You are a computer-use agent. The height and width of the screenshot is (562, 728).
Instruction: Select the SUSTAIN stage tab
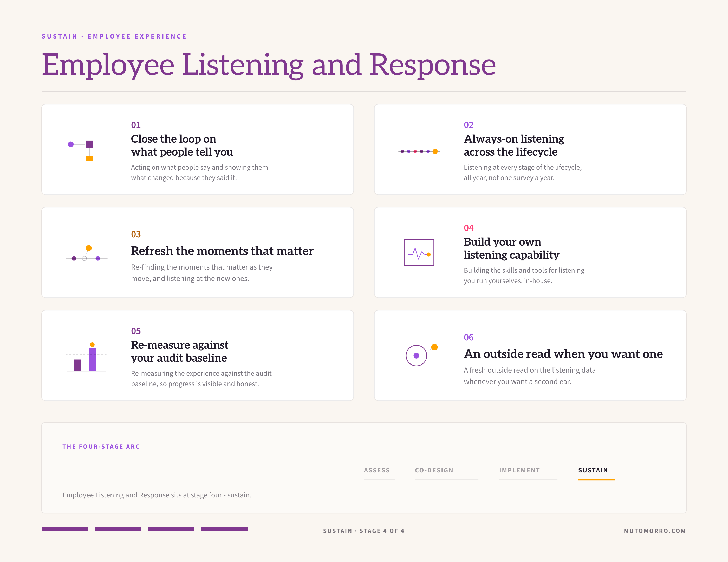click(x=596, y=473)
